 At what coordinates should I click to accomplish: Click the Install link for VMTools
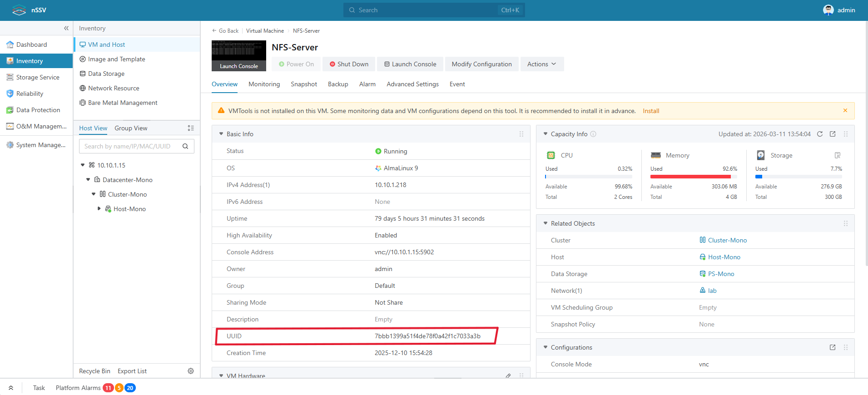651,111
